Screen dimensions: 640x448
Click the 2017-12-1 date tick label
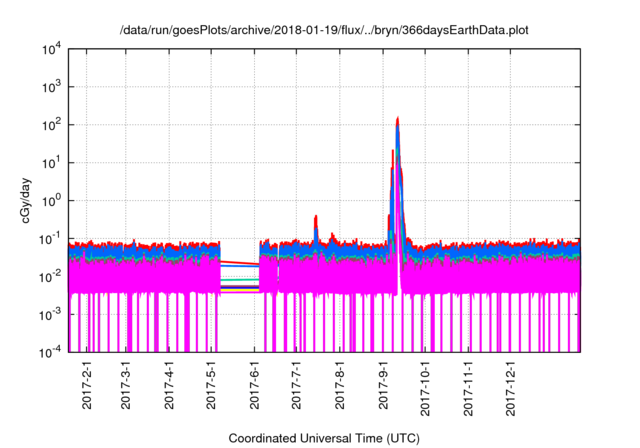[510, 388]
